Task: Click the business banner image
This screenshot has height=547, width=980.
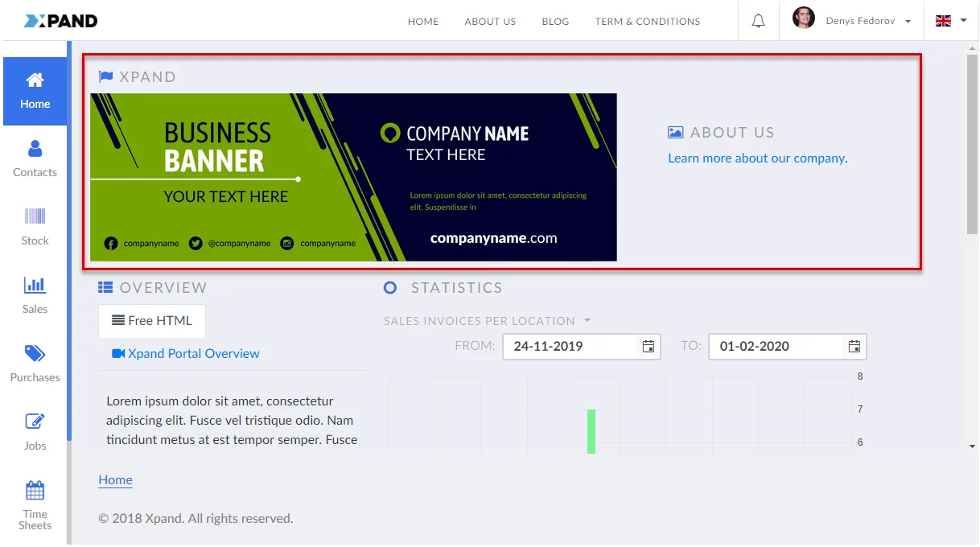Action: 353,177
